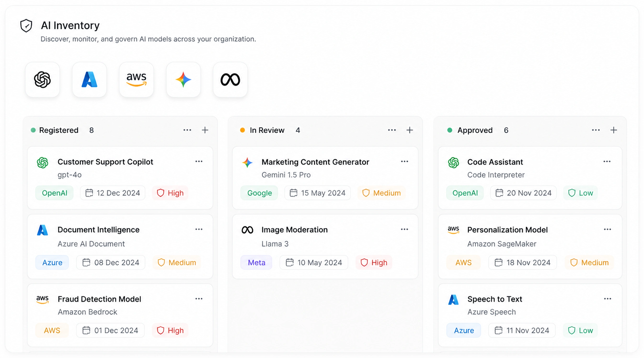Click the 15 May 2024 date chip
Viewport: 644px width, 358px height.
(317, 193)
